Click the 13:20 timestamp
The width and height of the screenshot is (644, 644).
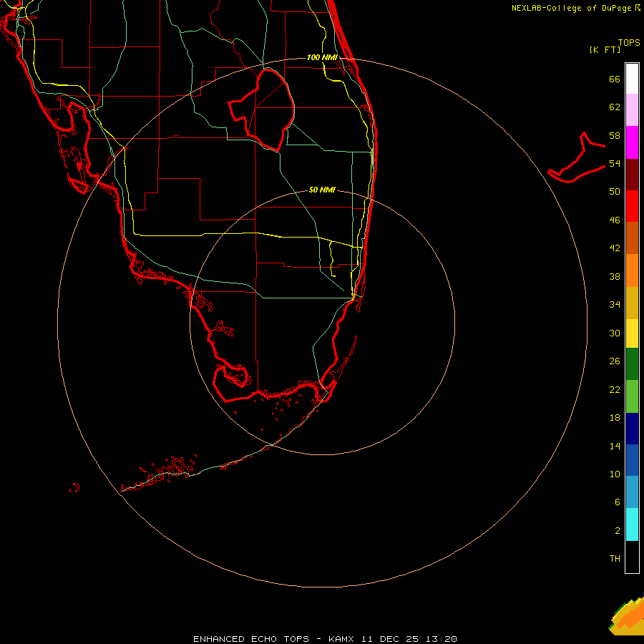[x=441, y=639]
